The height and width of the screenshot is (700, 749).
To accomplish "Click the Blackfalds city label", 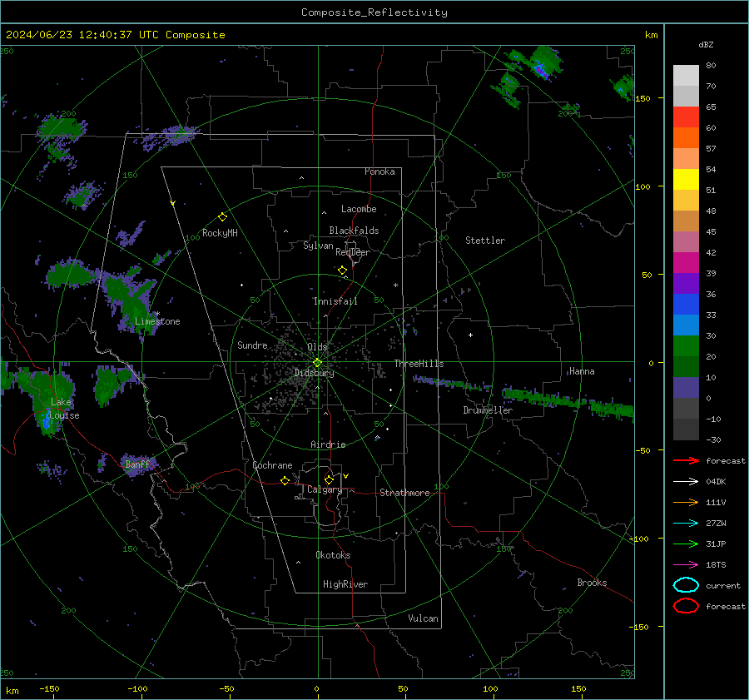I will click(x=354, y=231).
